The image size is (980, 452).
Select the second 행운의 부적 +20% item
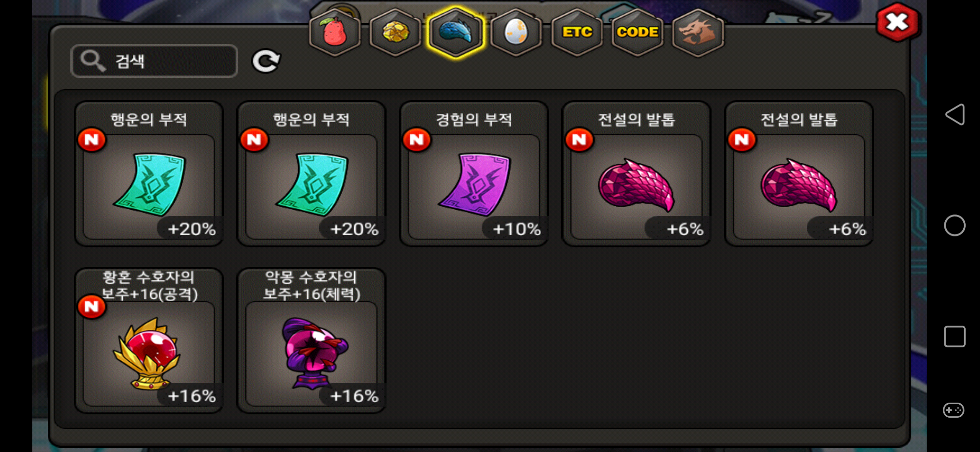coord(311,174)
